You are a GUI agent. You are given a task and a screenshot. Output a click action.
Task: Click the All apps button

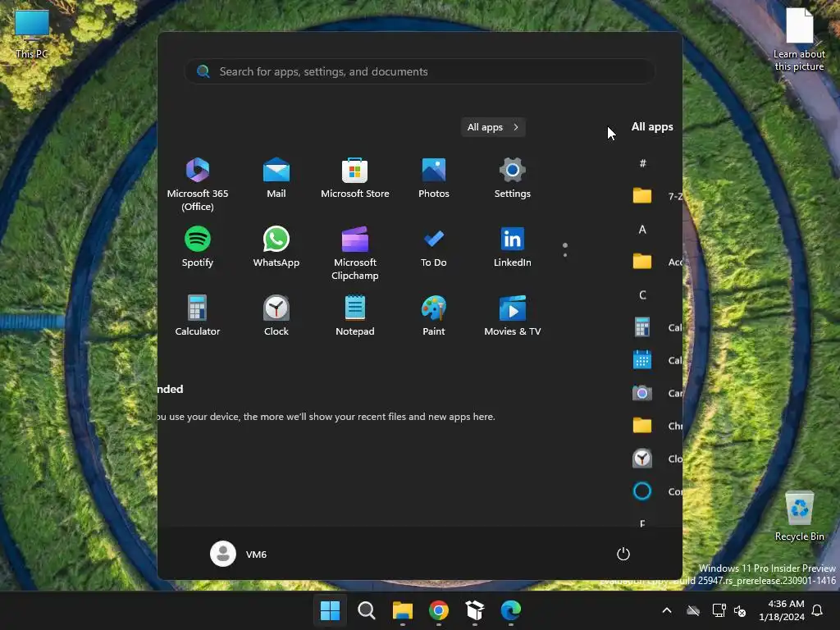point(493,127)
